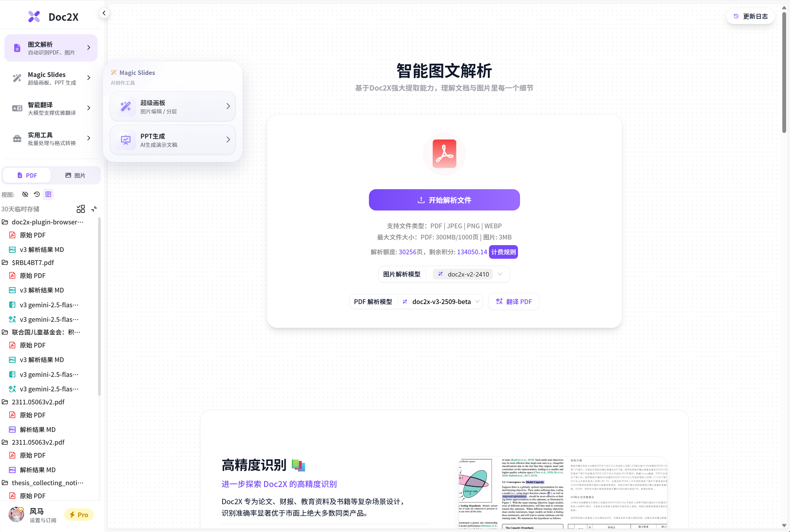
Task: Open the 更新日志 changelog
Action: [x=750, y=16]
